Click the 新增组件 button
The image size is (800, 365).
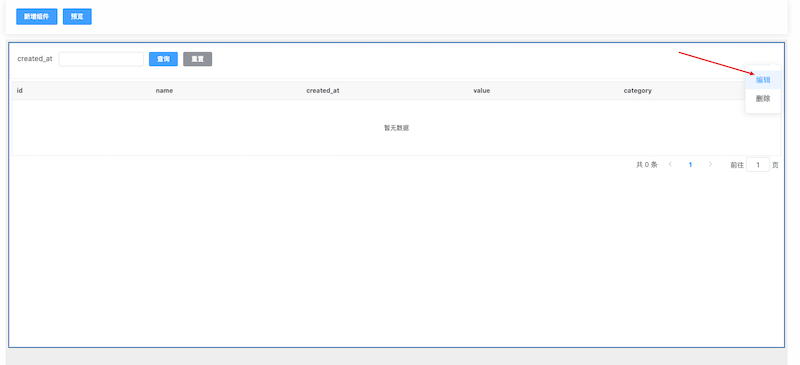coord(37,16)
